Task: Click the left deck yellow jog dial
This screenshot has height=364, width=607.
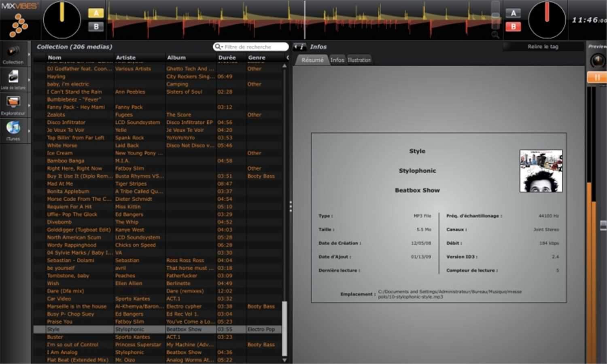Action: point(62,20)
